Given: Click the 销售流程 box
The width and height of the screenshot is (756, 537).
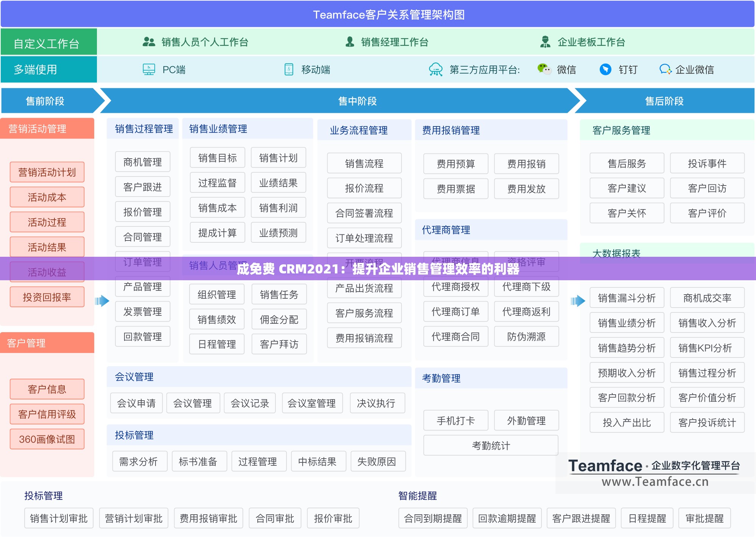Looking at the screenshot, I should tap(364, 163).
